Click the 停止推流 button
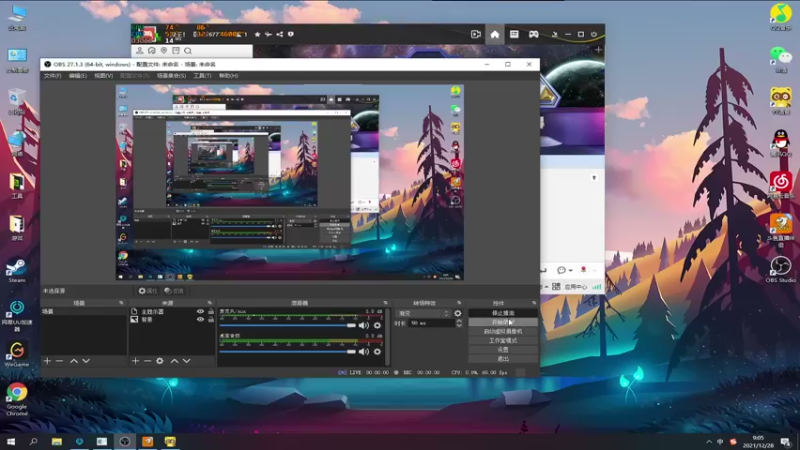 point(503,313)
